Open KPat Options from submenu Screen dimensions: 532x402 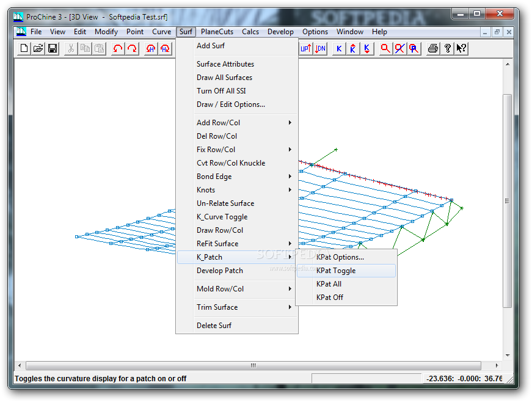(346, 257)
